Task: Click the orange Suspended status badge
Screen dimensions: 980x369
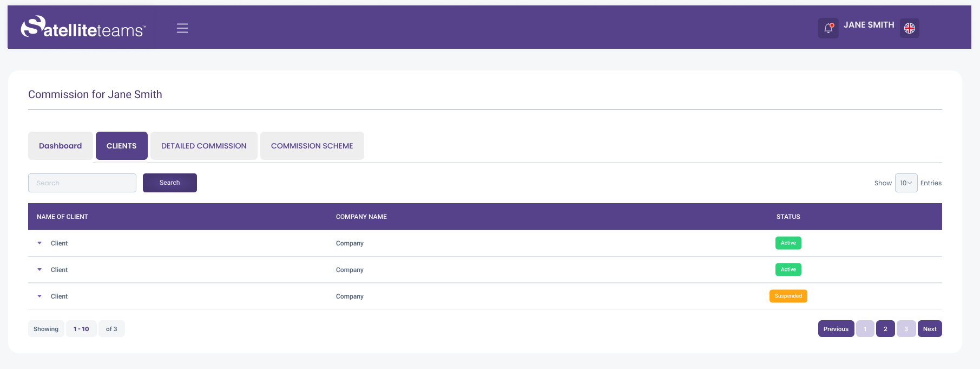Action: [x=788, y=296]
